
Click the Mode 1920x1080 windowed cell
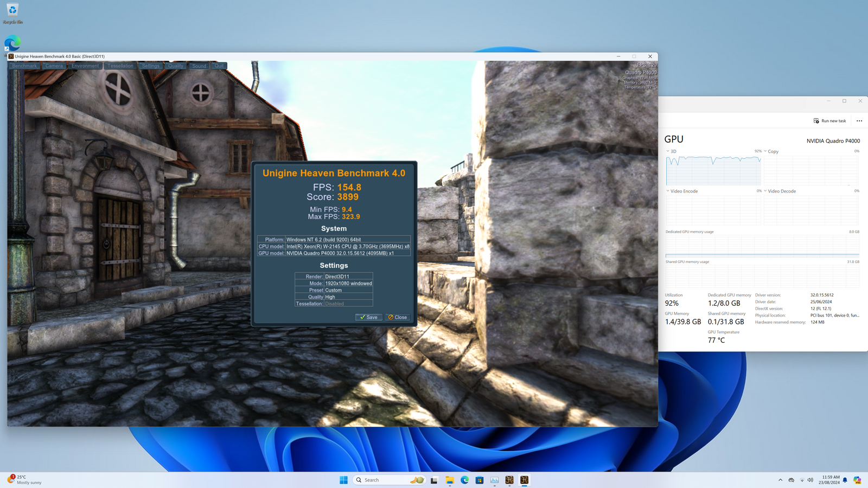pos(348,283)
